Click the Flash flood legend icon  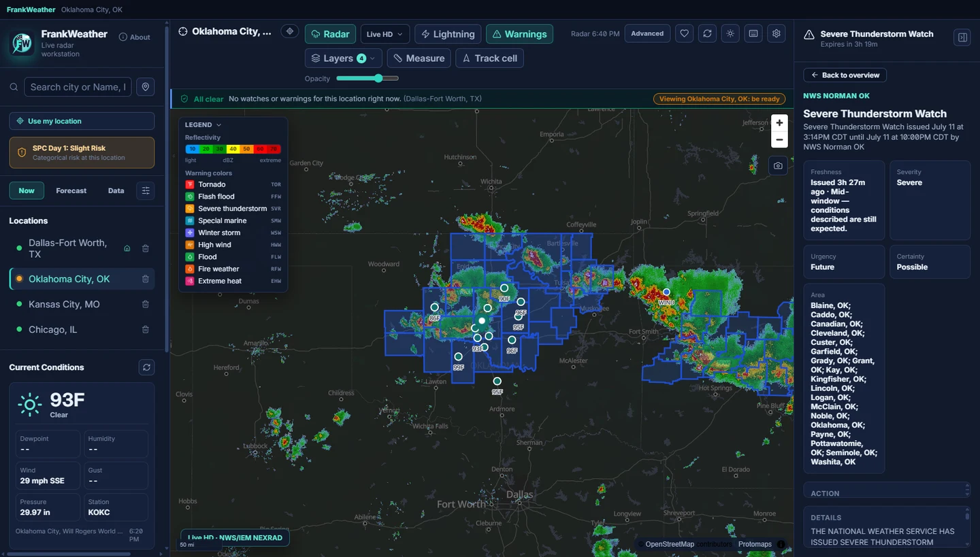190,197
